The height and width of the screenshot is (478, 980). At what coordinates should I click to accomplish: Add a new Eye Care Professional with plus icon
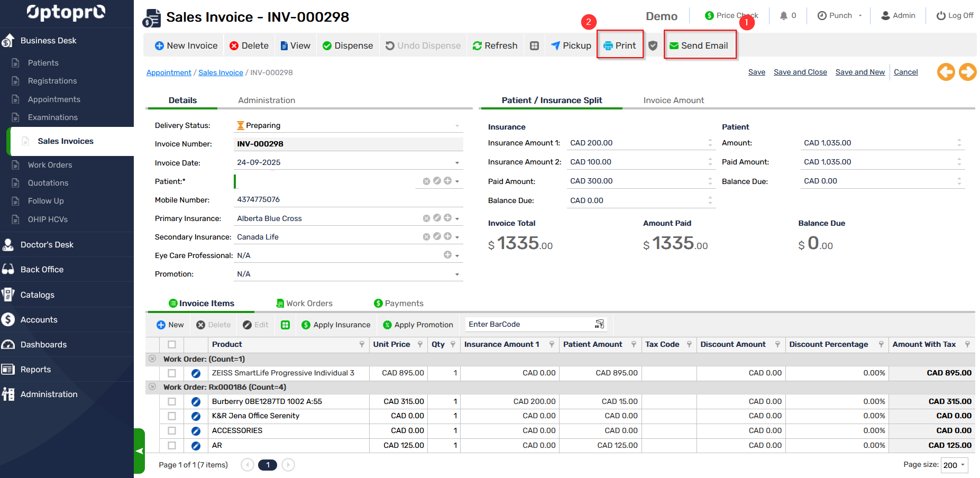pos(447,255)
